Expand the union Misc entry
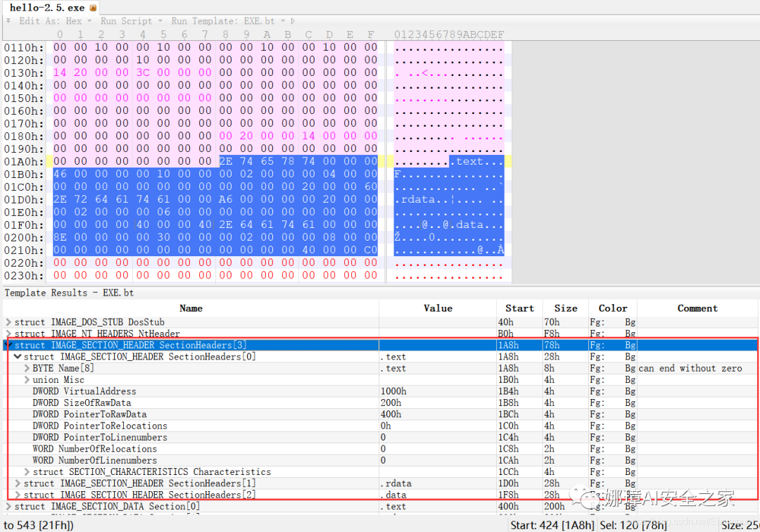This screenshot has width=760, height=532. click(27, 380)
